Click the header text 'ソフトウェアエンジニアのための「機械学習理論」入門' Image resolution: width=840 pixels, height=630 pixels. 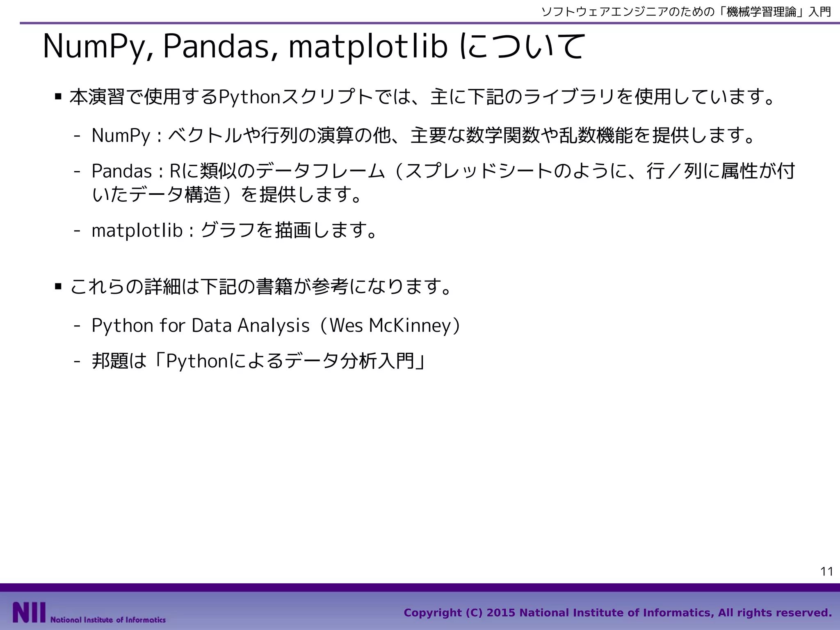(686, 12)
